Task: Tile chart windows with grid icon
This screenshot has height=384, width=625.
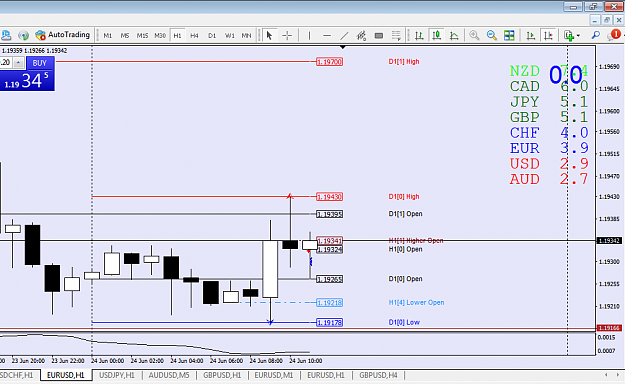Action: pos(509,35)
